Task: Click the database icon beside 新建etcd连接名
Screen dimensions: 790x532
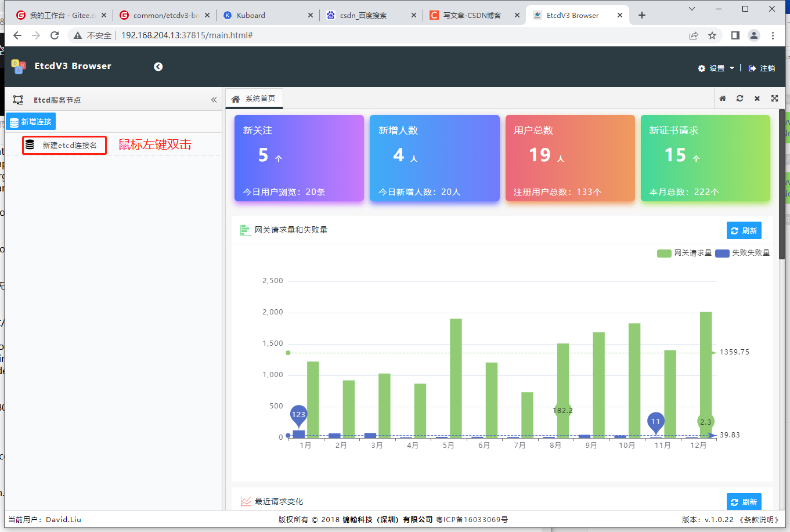Action: [30, 144]
